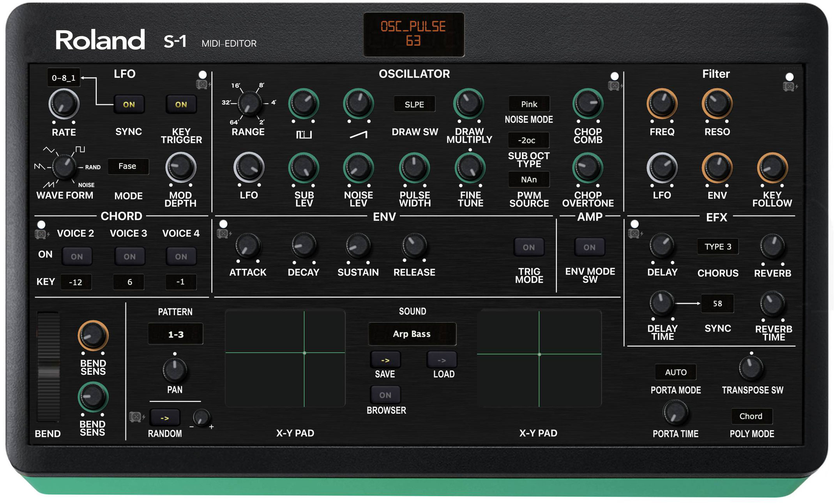The width and height of the screenshot is (834, 504).
Task: Click the LFO RATE knob
Action: pos(64,104)
